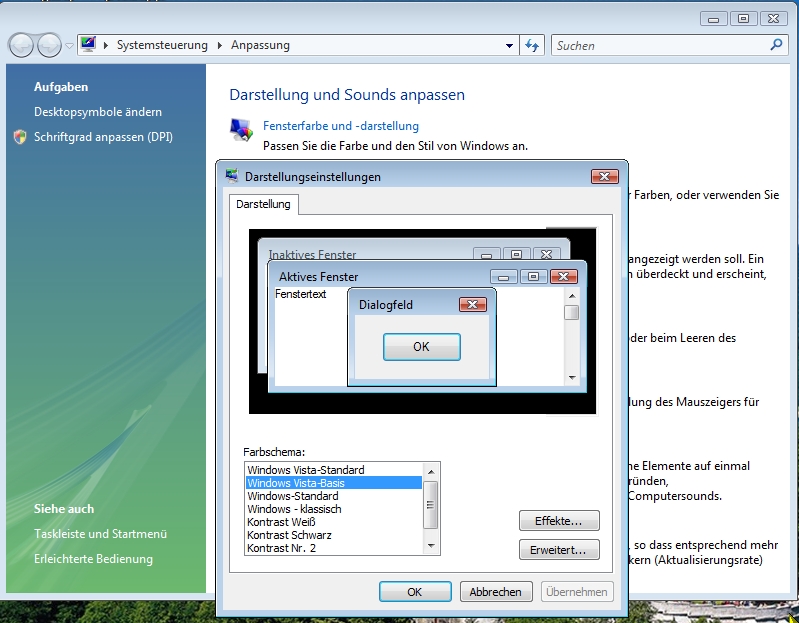
Task: Open the recent pages dropdown arrow
Action: tap(69, 46)
